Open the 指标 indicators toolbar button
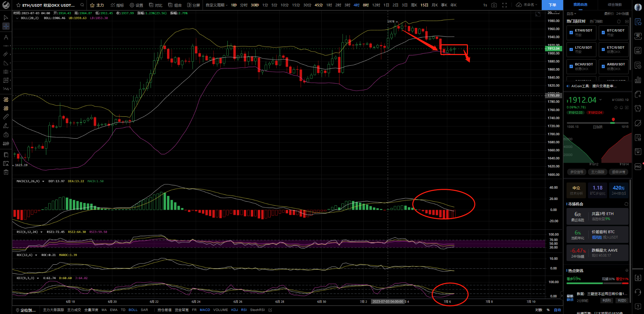 click(117, 5)
